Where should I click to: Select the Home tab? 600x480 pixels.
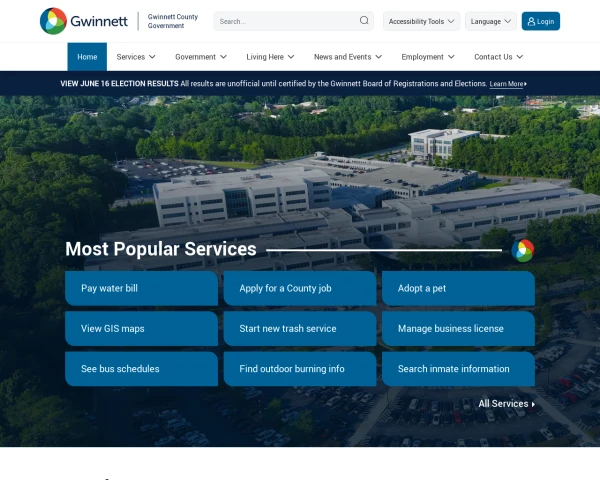[87, 57]
